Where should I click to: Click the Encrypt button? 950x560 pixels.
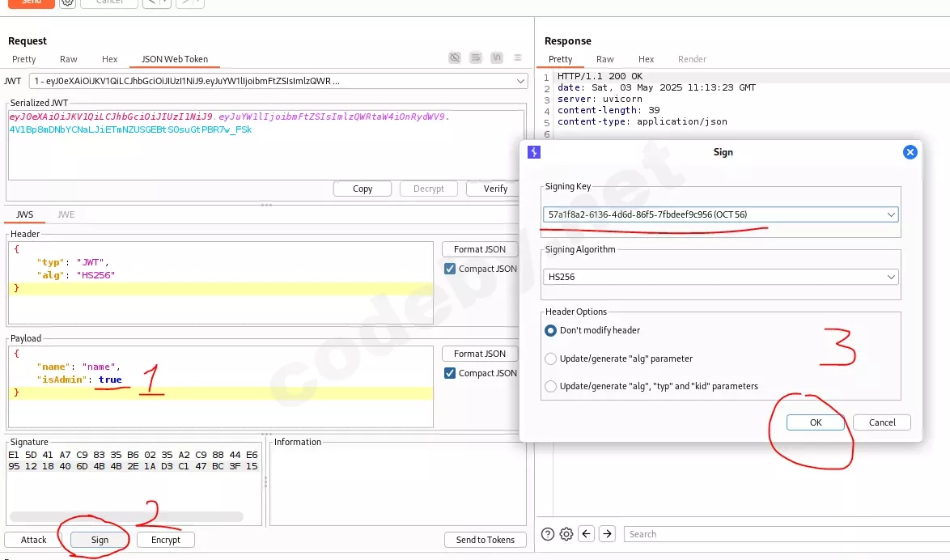(165, 540)
